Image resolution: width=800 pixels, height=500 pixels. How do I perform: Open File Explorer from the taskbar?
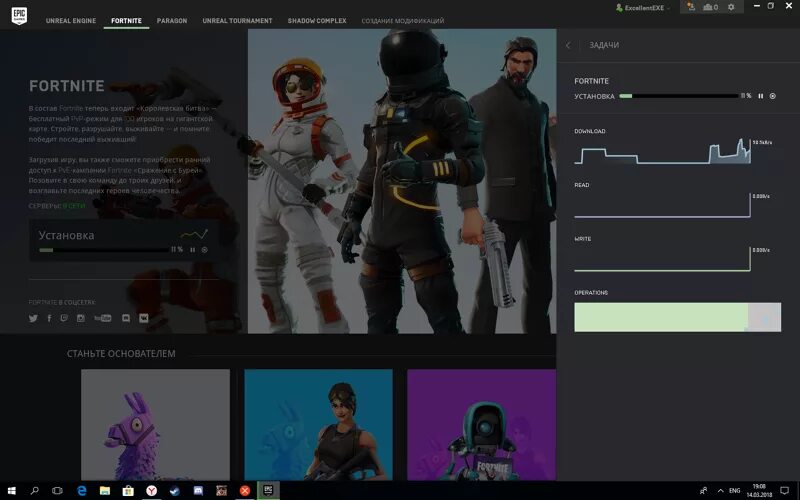click(105, 490)
